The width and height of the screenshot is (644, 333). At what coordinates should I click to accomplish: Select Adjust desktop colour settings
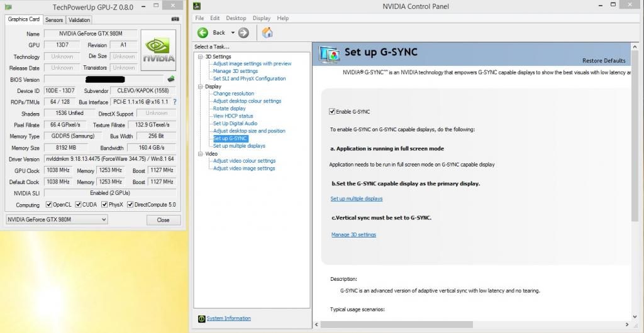(247, 101)
